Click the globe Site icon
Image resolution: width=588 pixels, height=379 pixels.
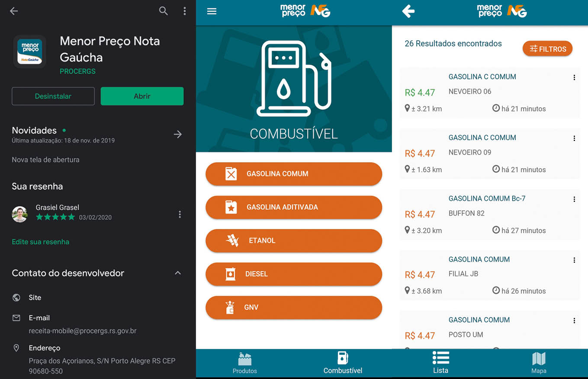point(16,298)
